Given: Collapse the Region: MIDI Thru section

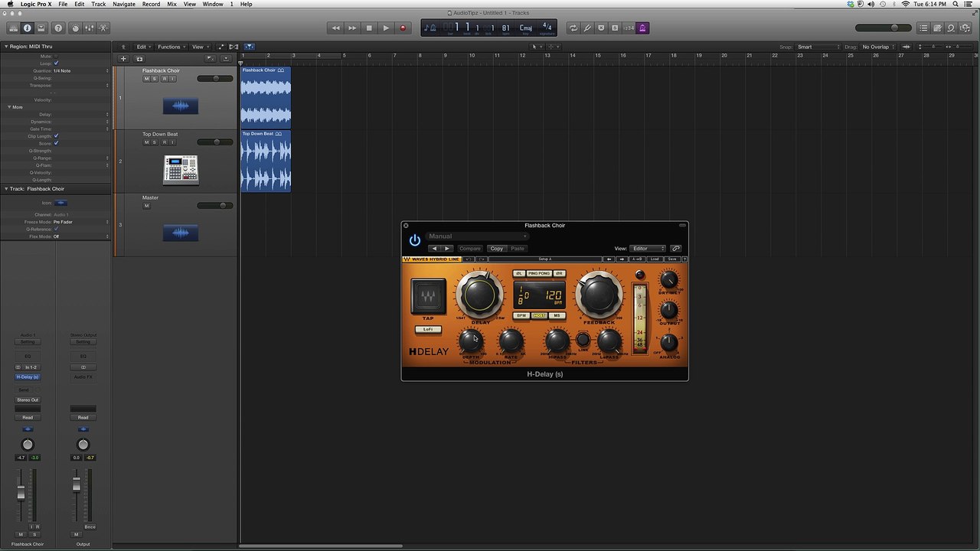Looking at the screenshot, I should (5, 47).
